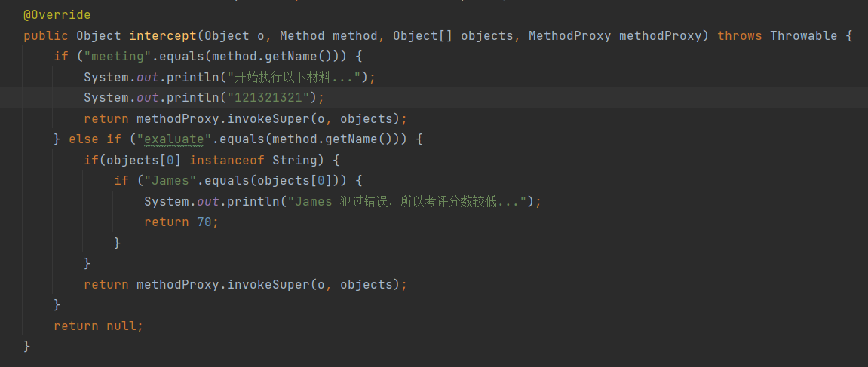Click the MethodProxy parameter type
The width and height of the screenshot is (868, 367).
pyautogui.click(x=569, y=36)
